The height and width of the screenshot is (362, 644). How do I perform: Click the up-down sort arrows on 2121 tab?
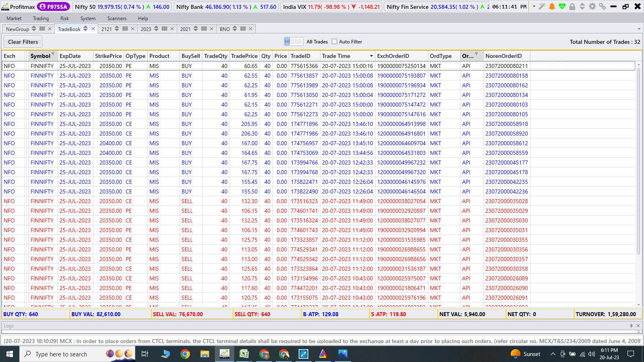(x=117, y=29)
